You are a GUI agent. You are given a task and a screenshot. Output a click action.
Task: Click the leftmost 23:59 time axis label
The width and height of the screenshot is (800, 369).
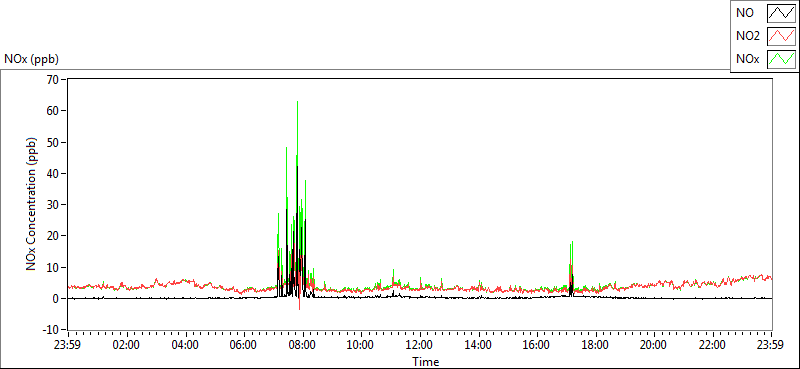tap(67, 344)
